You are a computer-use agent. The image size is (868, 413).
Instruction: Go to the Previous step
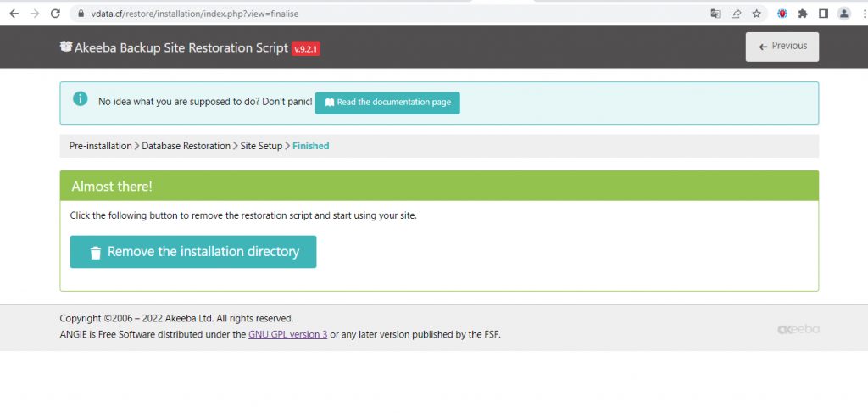(782, 47)
